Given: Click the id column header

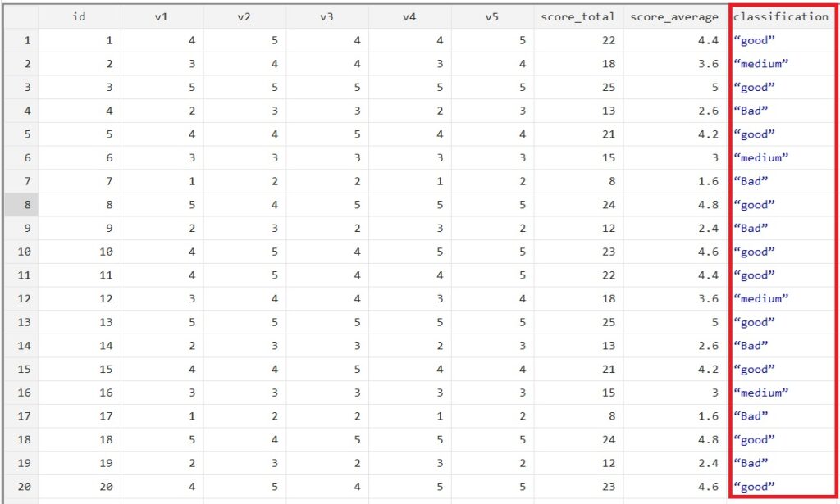Looking at the screenshot, I should 80,16.
